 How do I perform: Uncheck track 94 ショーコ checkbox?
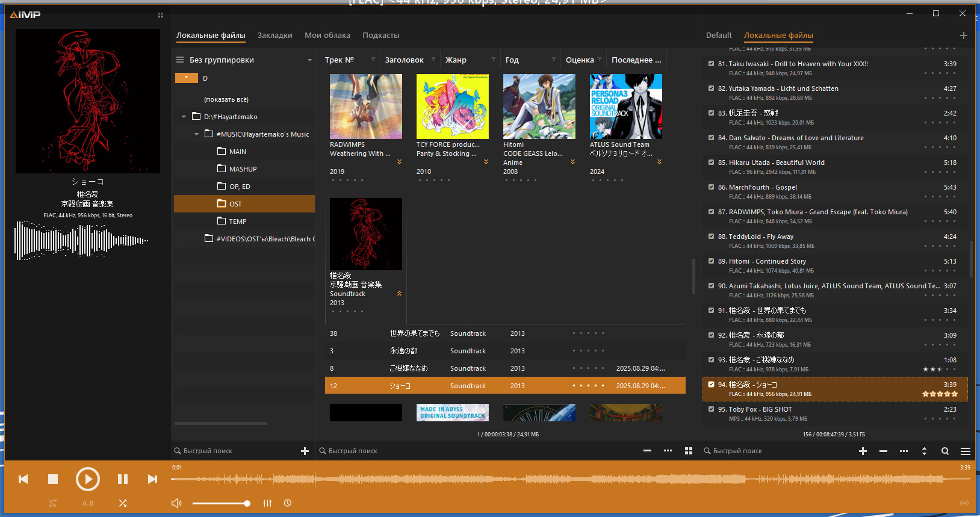pos(712,384)
